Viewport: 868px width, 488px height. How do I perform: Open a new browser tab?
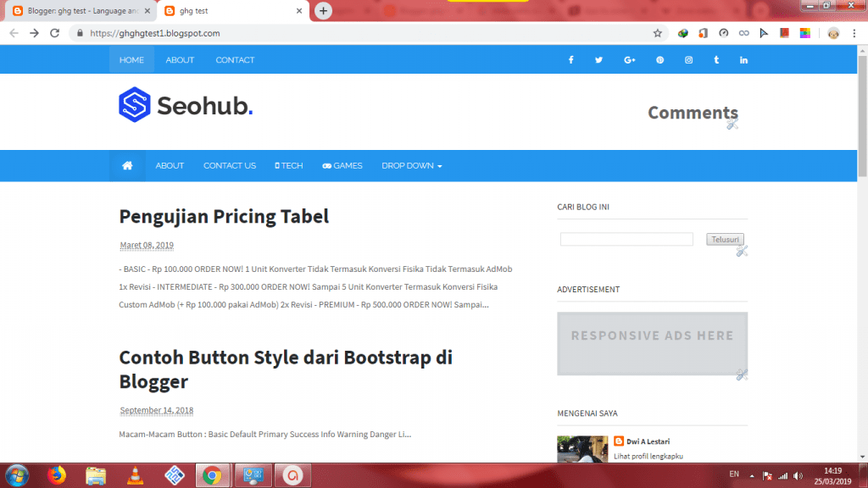pos(323,10)
